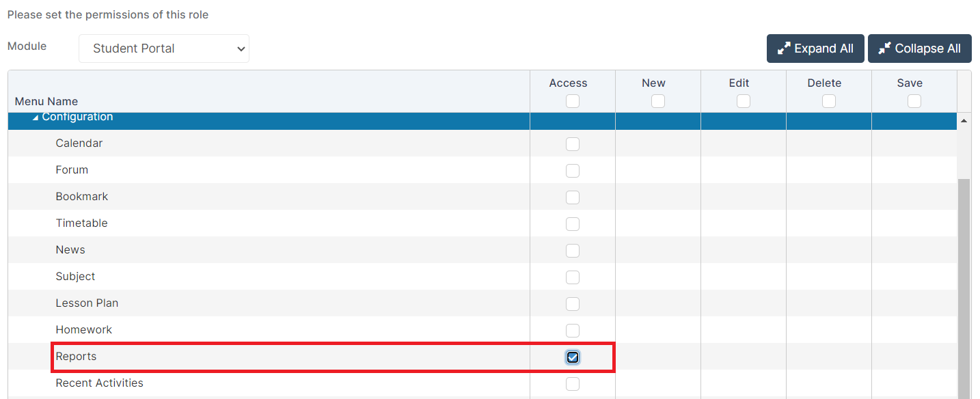Select the Lesson Plan row text
980x399 pixels.
[x=87, y=303]
